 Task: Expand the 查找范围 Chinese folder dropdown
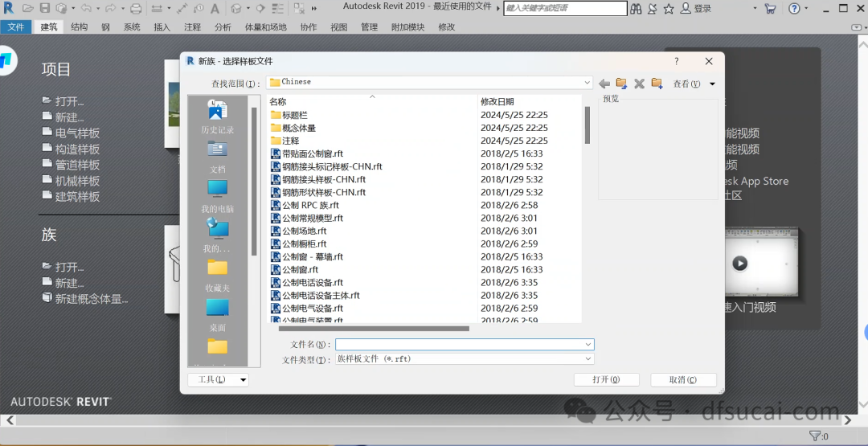click(588, 83)
